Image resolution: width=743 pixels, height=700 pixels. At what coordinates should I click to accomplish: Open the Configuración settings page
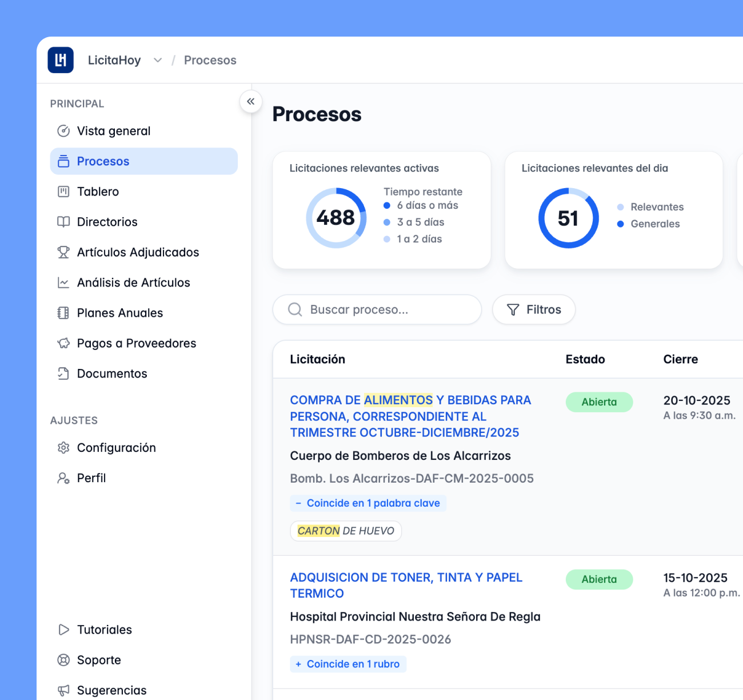[x=117, y=448]
